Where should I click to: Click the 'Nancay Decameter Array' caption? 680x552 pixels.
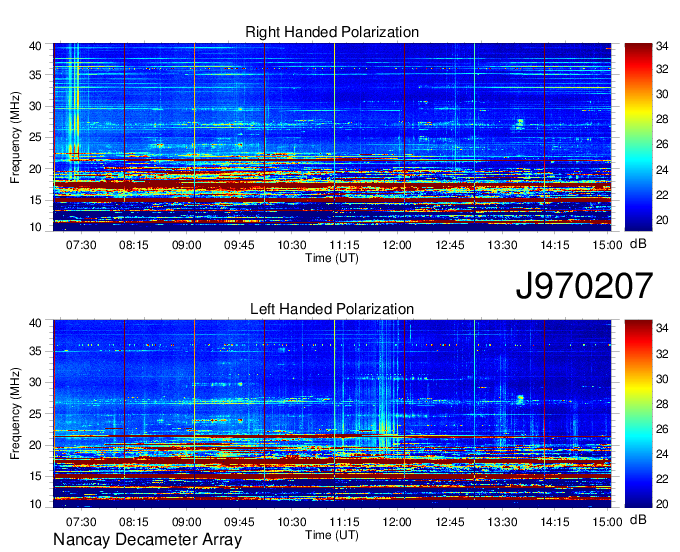(147, 540)
